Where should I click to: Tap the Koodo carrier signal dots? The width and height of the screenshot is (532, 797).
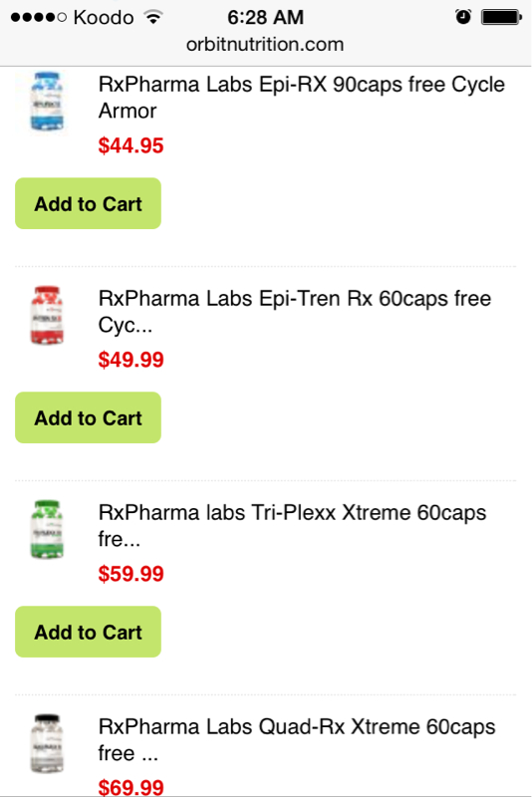coord(39,18)
